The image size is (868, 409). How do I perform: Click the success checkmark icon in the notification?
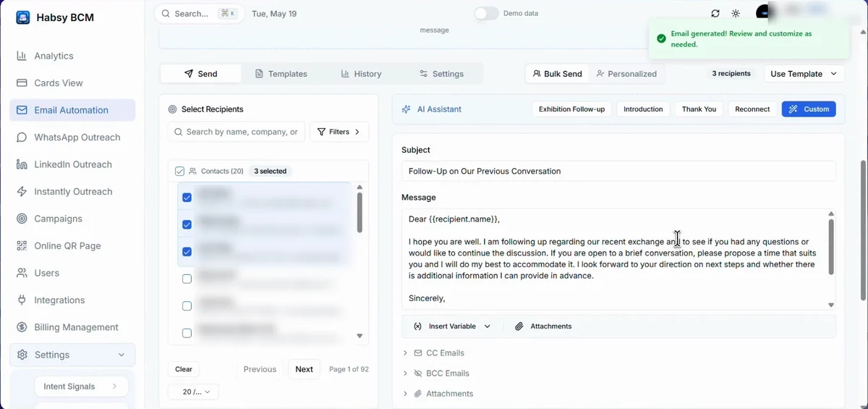click(x=661, y=39)
